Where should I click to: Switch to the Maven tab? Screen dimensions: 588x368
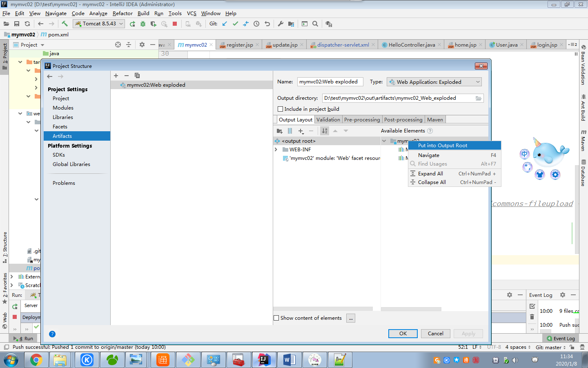click(435, 120)
